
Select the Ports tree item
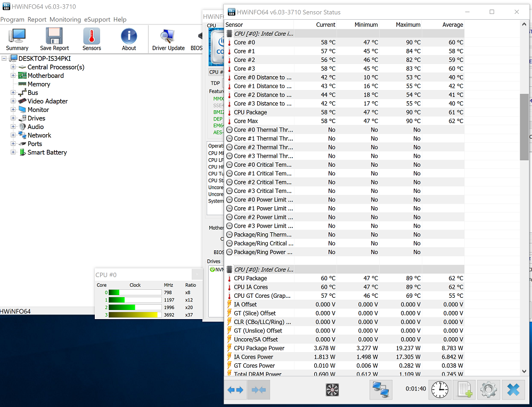(x=35, y=144)
